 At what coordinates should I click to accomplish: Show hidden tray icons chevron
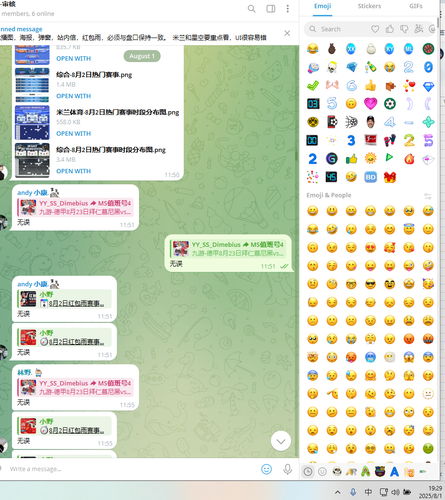pos(338,492)
